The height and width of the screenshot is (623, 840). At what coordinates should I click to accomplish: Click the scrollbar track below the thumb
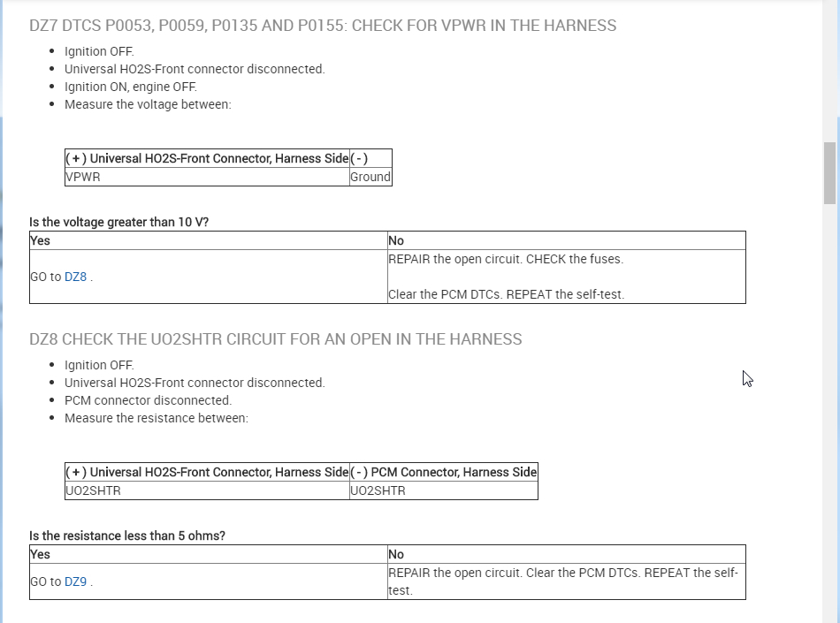pos(829,398)
